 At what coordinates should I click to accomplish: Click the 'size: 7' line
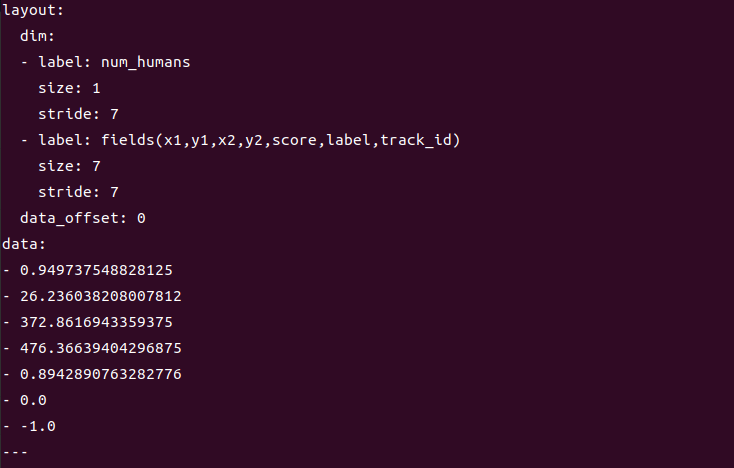coord(69,166)
